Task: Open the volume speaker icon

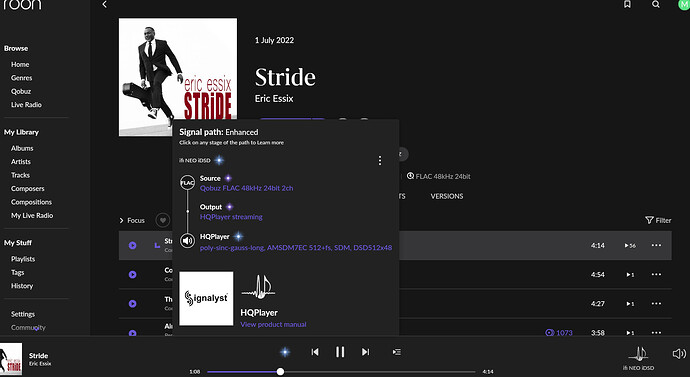Action: [x=679, y=353]
